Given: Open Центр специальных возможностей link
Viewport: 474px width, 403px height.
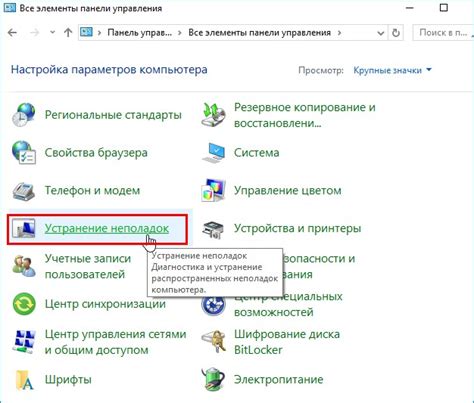Looking at the screenshot, I should coord(288,304).
